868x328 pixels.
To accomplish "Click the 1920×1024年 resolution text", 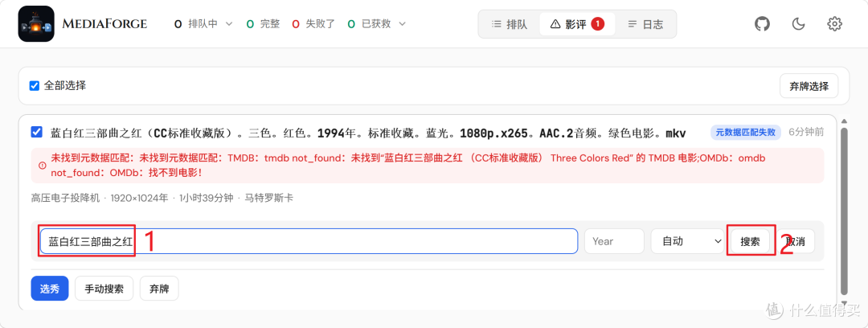I will pos(139,198).
